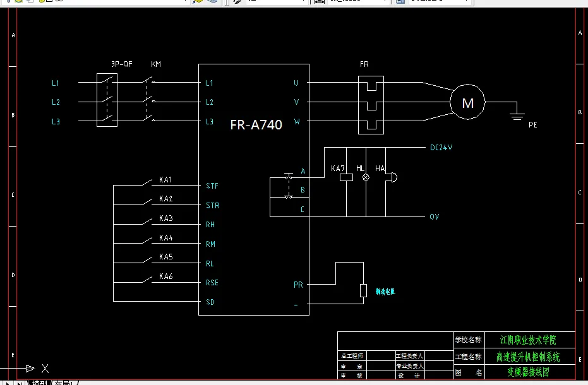Screen dimensions: 588x385
Task: Pick the KA4 contact label
Action: click(165, 238)
